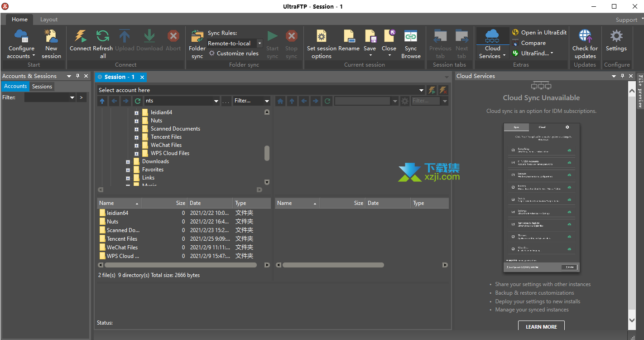Click remote pane home icon

coord(280,101)
